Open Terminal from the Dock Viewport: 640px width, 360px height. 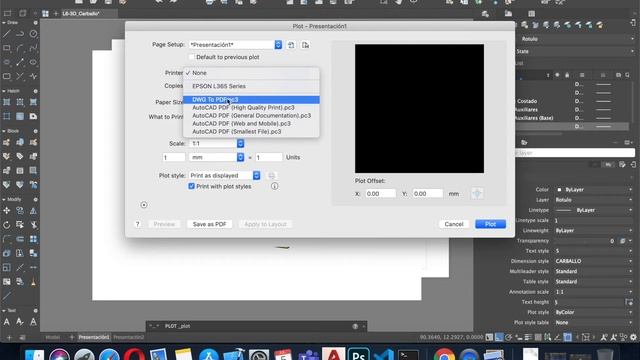[408, 355]
